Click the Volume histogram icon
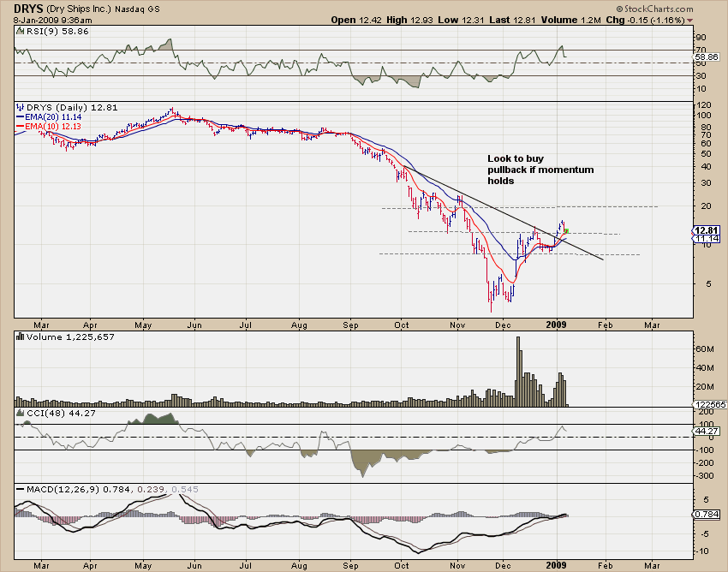The height and width of the screenshot is (572, 728). coord(20,337)
